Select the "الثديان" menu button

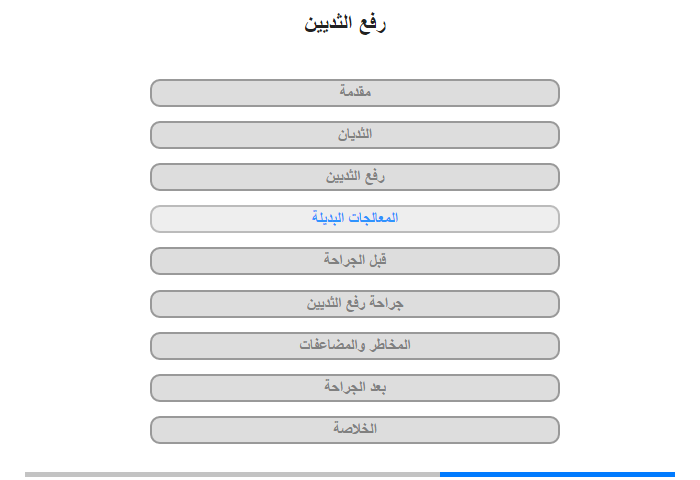tap(355, 135)
